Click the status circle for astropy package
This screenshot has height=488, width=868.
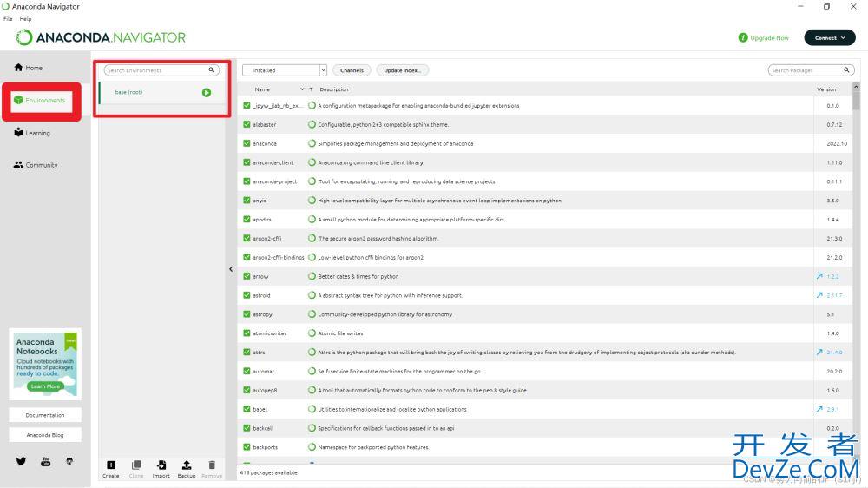[312, 314]
